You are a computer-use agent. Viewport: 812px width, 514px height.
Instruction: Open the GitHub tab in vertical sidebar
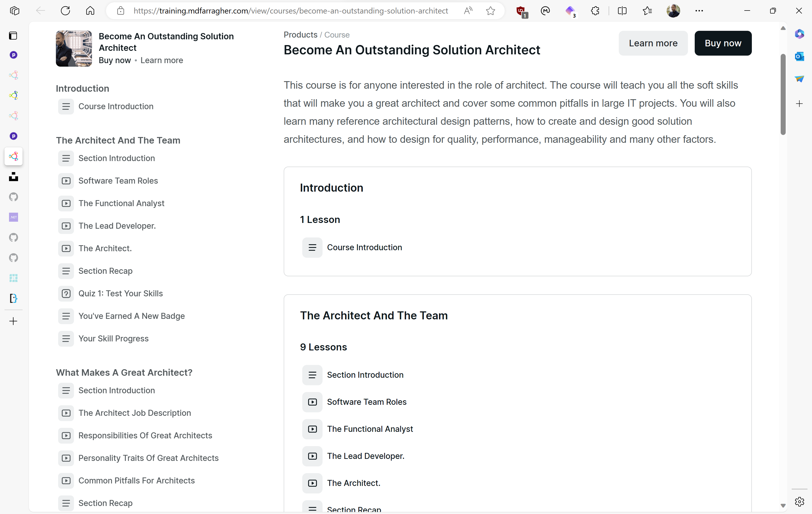point(14,197)
